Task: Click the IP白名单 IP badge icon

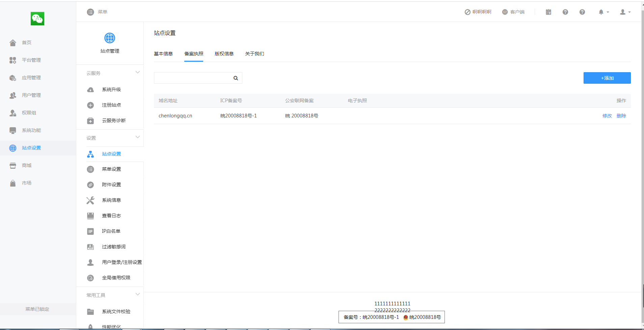Action: 90,231
